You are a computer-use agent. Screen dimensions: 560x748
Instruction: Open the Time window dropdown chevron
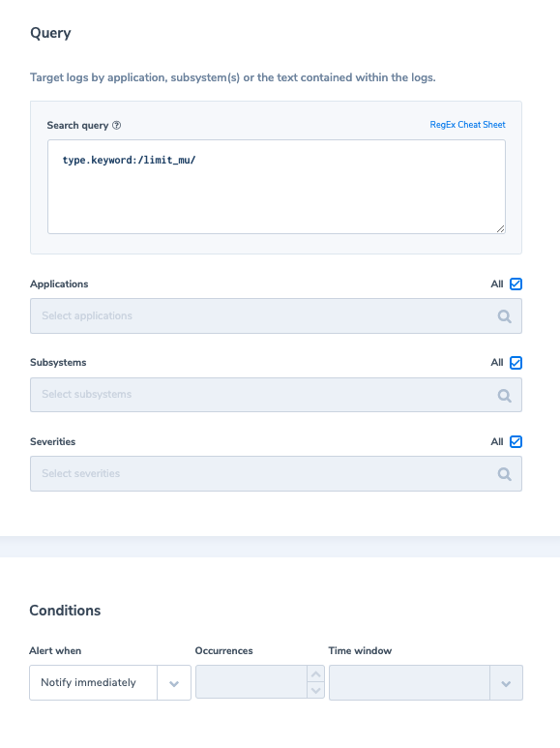(x=506, y=683)
